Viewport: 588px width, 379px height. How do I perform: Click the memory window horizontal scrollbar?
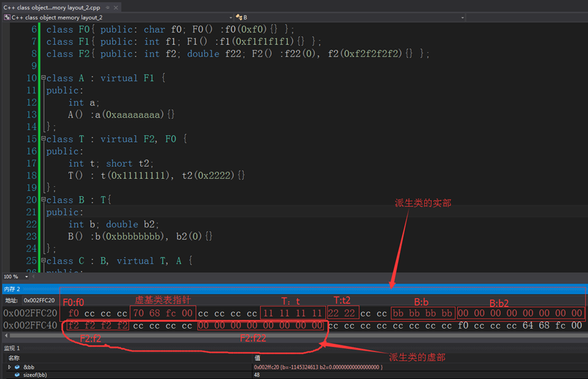click(299, 335)
